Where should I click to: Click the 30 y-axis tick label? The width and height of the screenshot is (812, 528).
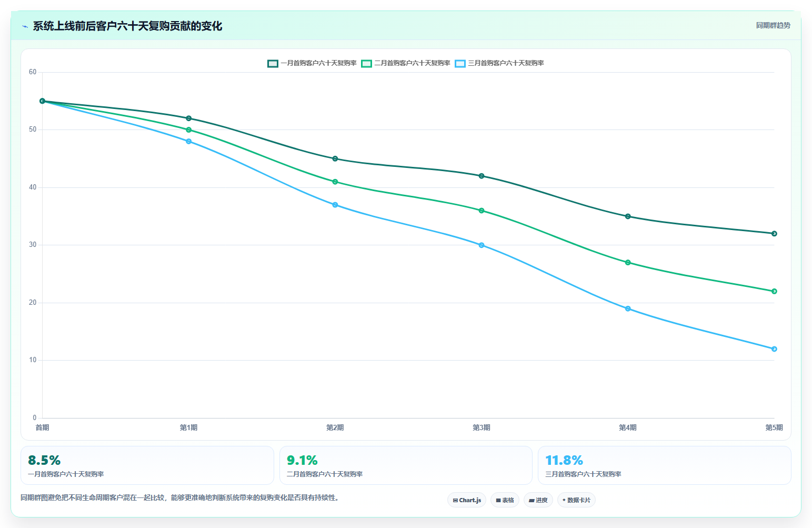point(33,245)
